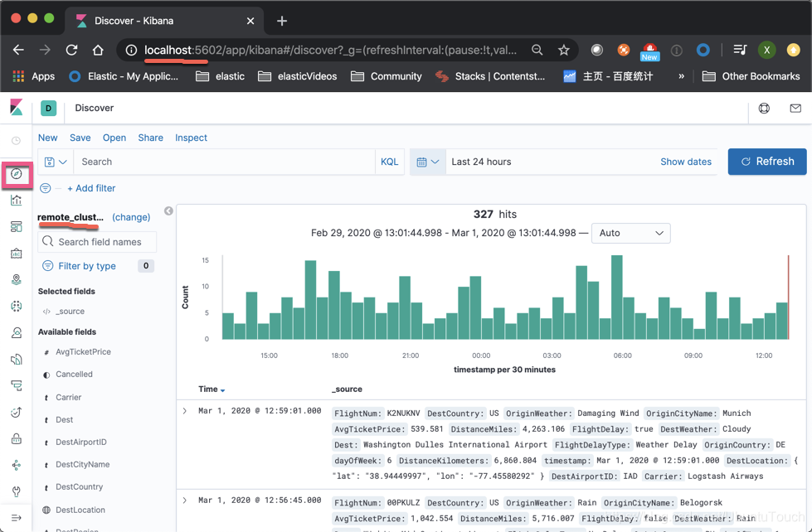
Task: Open the help menu icon in header
Action: click(764, 109)
